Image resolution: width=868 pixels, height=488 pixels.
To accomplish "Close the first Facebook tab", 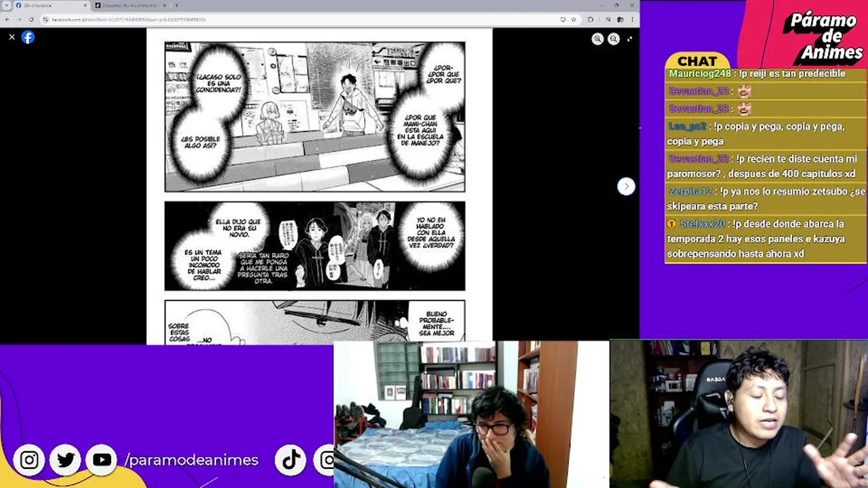I will click(x=85, y=5).
